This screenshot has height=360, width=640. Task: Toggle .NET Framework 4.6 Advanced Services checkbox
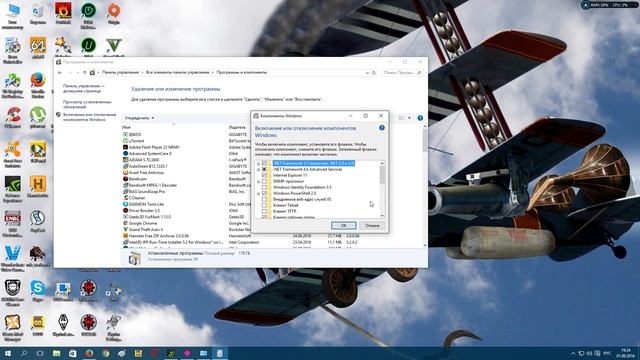click(x=264, y=169)
